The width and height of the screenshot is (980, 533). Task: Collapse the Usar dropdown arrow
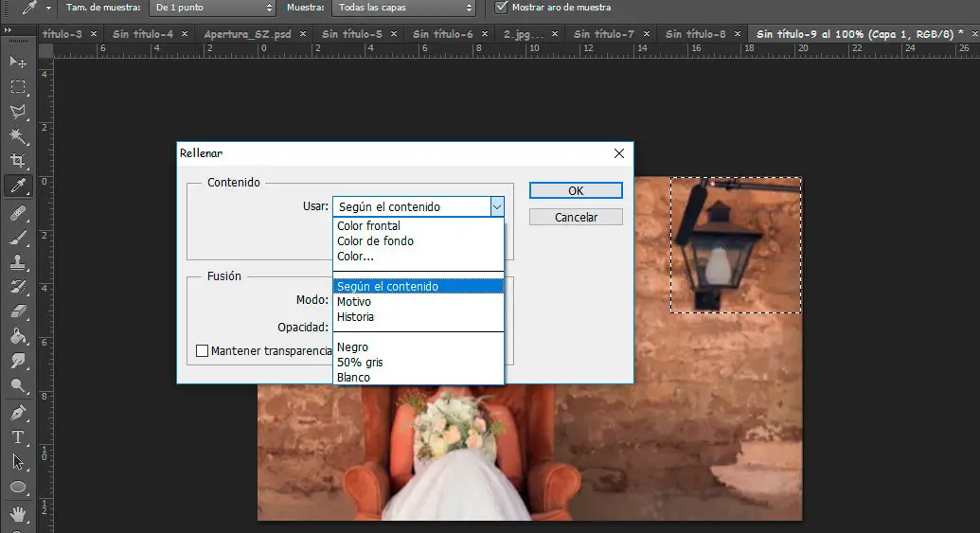pyautogui.click(x=496, y=206)
